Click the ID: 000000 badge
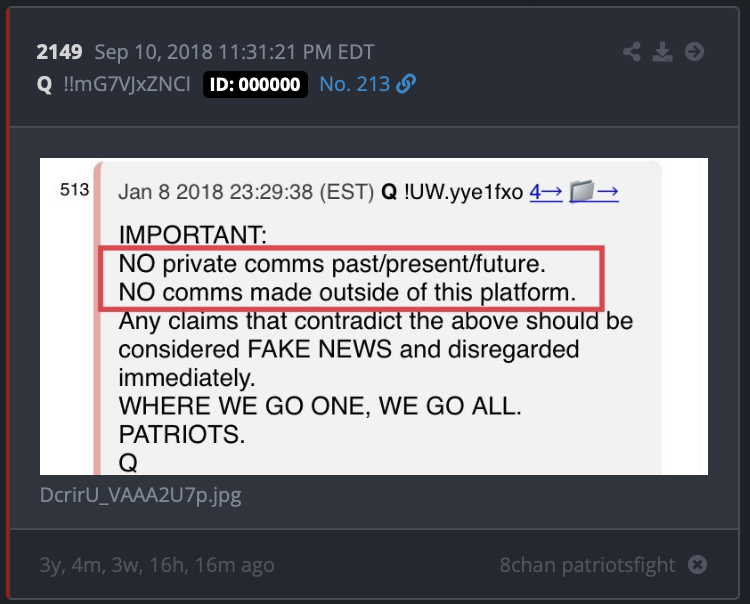 255,85
